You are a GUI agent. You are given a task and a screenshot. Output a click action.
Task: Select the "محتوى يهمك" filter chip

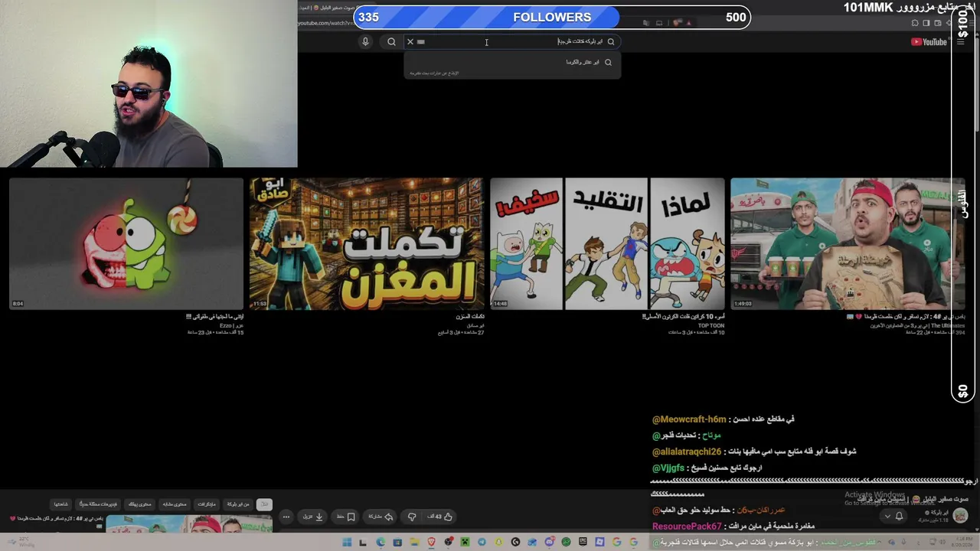click(x=139, y=504)
